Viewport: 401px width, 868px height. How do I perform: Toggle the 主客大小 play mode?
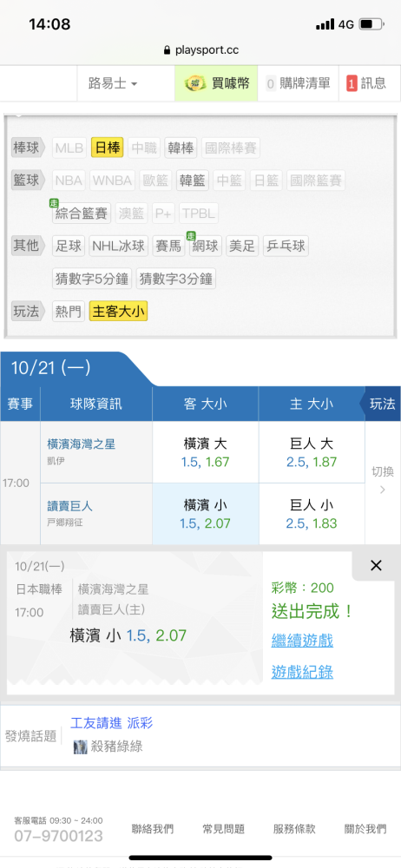pos(119,312)
